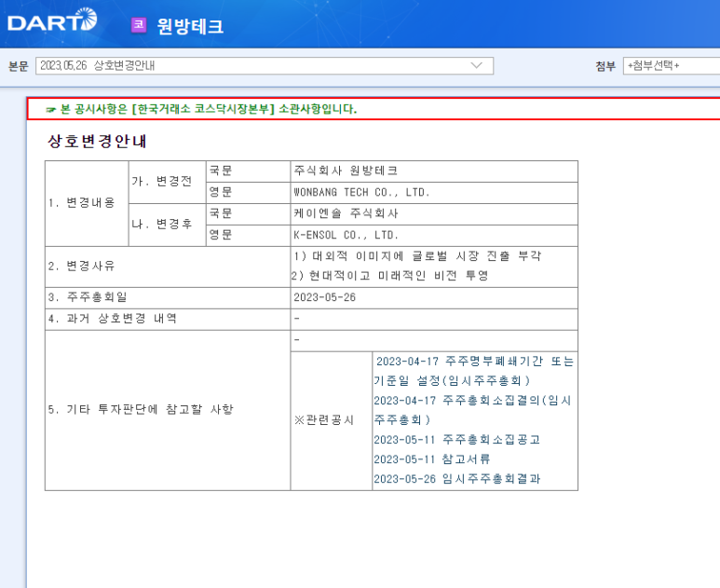Select the cell 케이엔솔 주식회사
This screenshot has height=588, width=720.
[434, 214]
